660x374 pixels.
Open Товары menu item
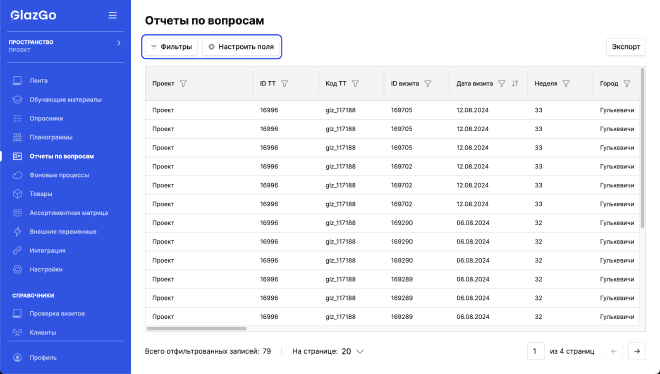click(x=41, y=194)
